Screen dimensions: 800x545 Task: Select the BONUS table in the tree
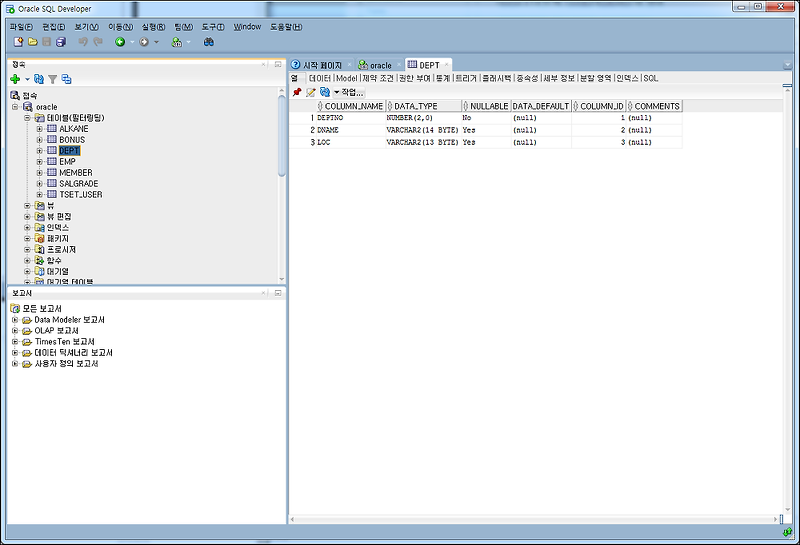pyautogui.click(x=72, y=140)
